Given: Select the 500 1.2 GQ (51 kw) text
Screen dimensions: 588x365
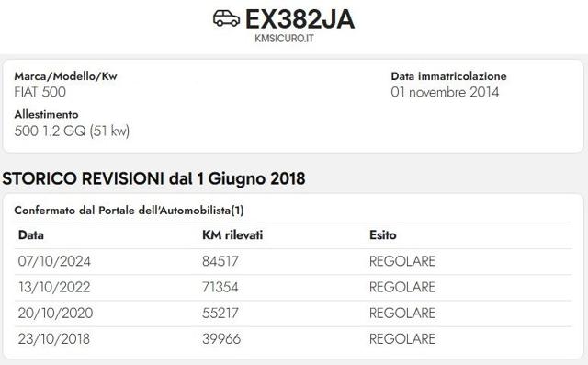Looking at the screenshot, I should 72,131.
